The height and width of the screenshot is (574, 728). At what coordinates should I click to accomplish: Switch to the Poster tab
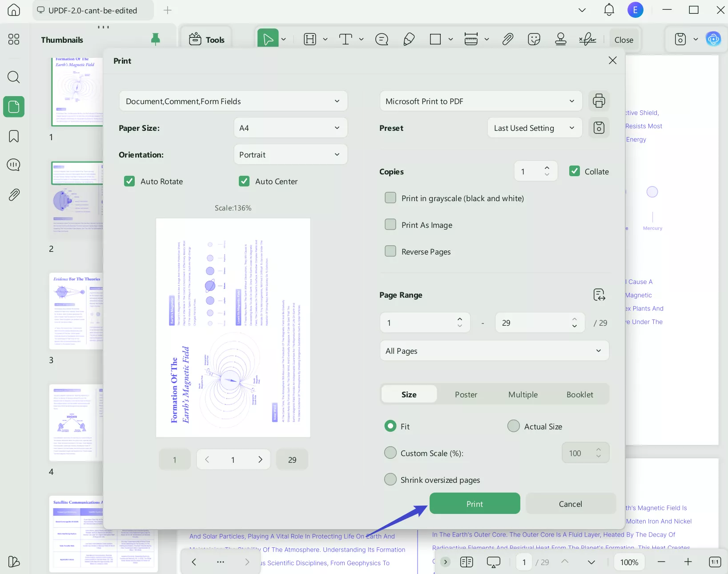pos(466,394)
